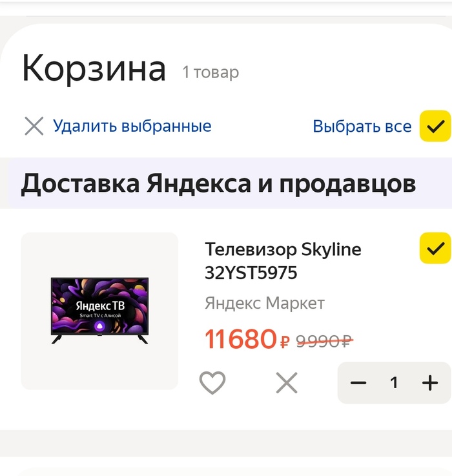Click the Удалить выбранные link

coord(132,126)
